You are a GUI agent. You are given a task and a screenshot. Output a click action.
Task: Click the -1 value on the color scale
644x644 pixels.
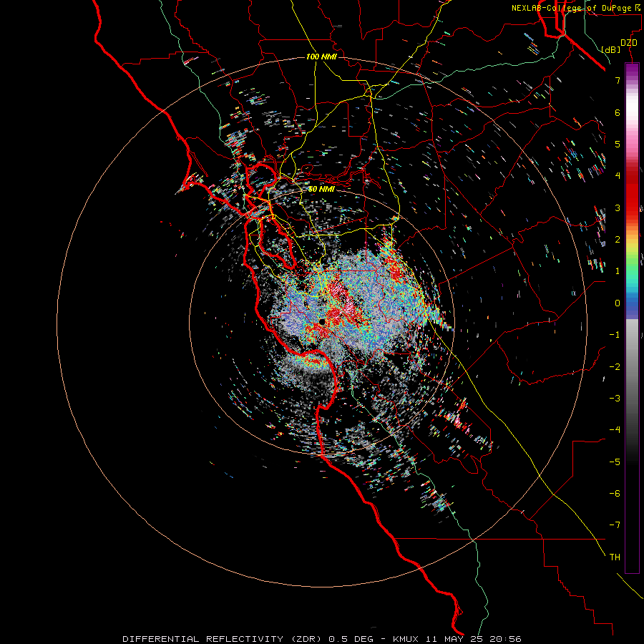click(615, 335)
